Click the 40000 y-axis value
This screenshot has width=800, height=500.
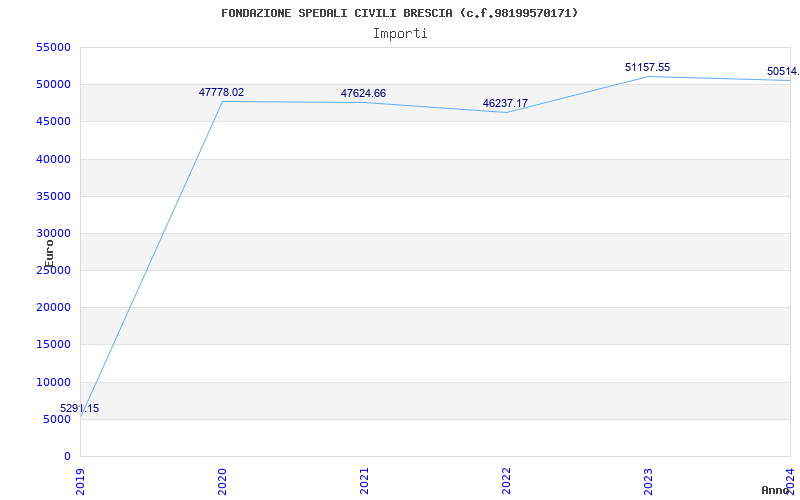[54, 159]
